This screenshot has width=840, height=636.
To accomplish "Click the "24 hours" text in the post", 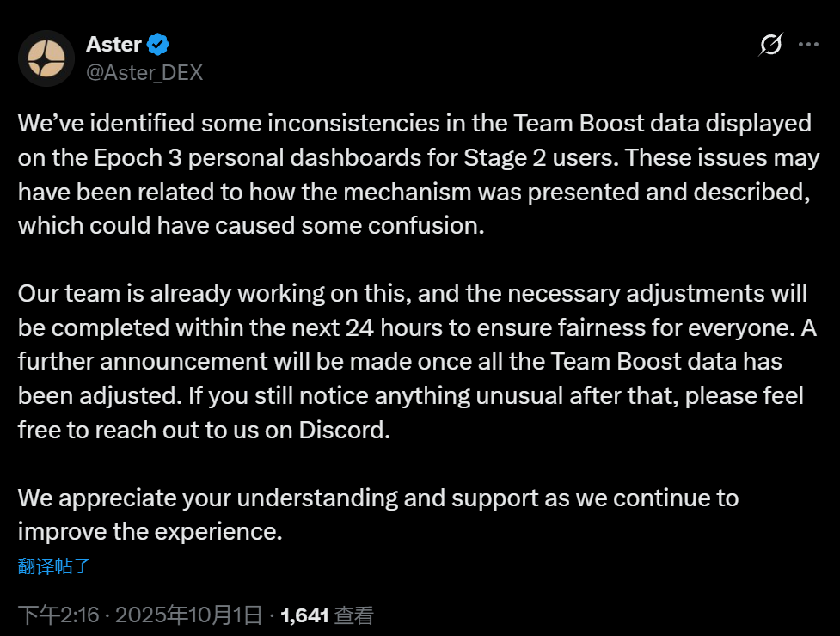I will tap(393, 327).
